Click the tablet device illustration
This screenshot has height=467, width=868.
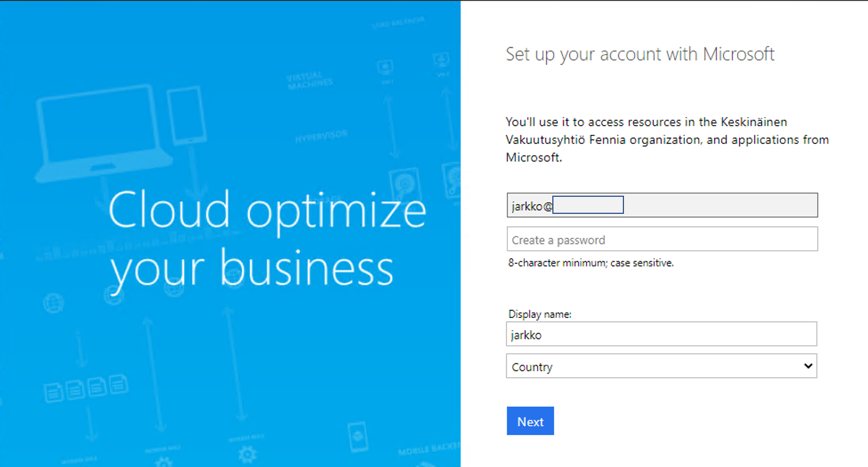point(187,115)
